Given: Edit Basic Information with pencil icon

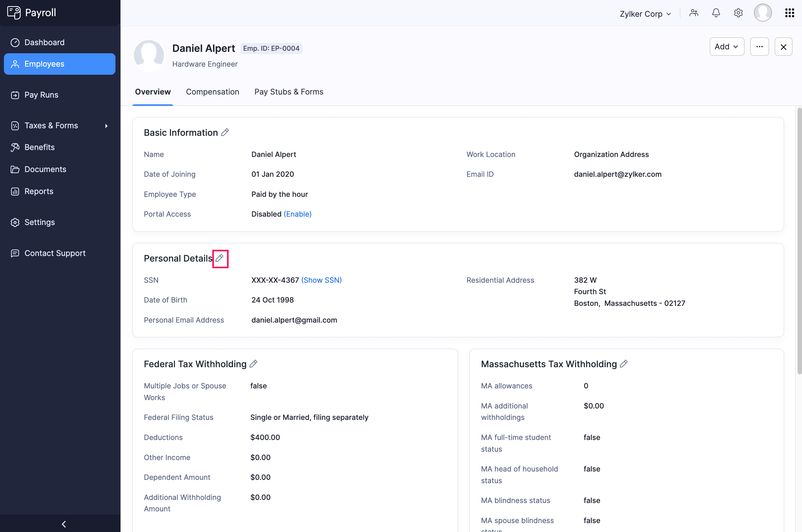Looking at the screenshot, I should (x=225, y=132).
